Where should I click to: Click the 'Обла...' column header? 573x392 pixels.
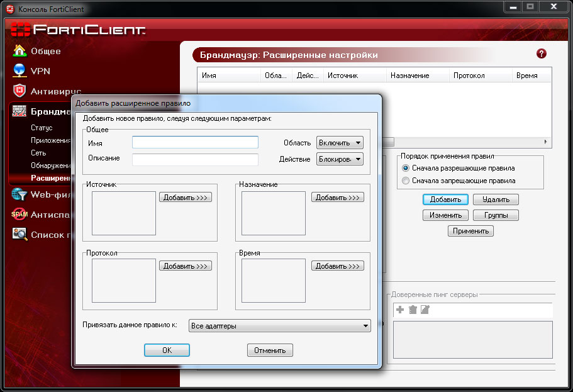coord(276,76)
